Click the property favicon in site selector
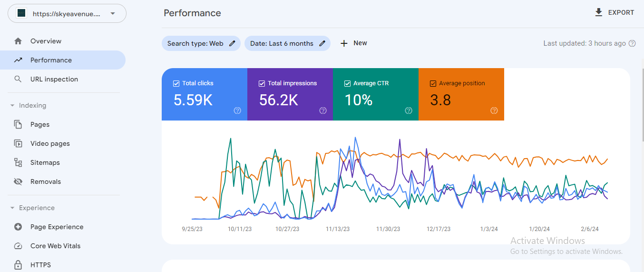Viewport: 644px width, 272px height. [21, 13]
